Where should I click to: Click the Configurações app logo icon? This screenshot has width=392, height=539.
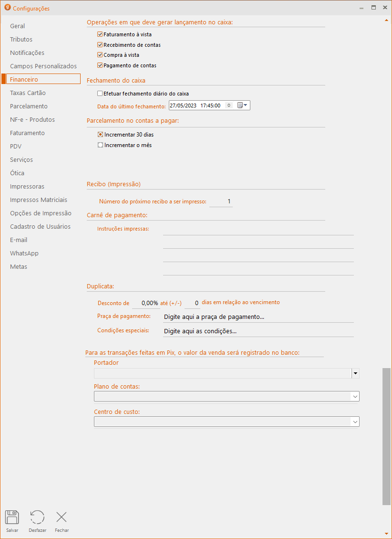tap(7, 8)
